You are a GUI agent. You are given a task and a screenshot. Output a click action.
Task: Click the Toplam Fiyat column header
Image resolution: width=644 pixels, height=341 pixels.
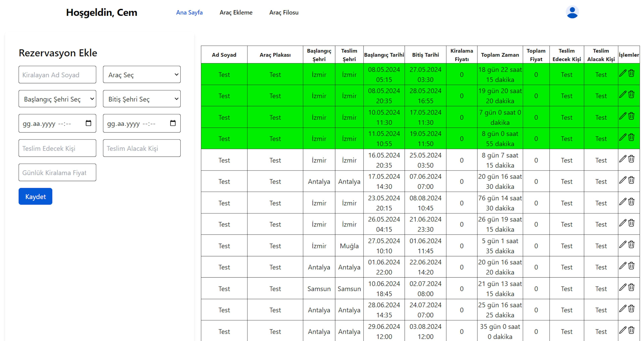(536, 55)
